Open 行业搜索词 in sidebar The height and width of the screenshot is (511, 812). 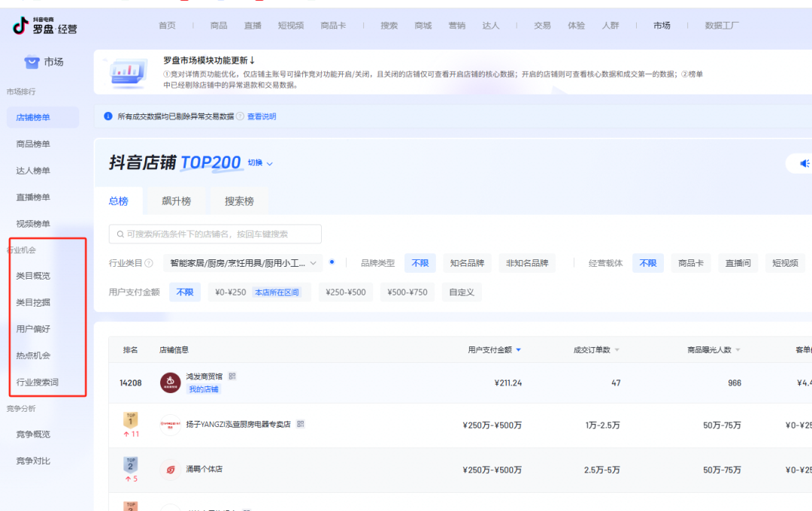pos(38,382)
